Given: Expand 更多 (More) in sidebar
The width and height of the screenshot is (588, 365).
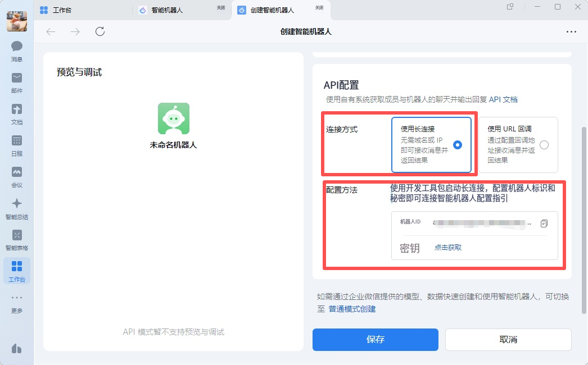Looking at the screenshot, I should [x=17, y=302].
